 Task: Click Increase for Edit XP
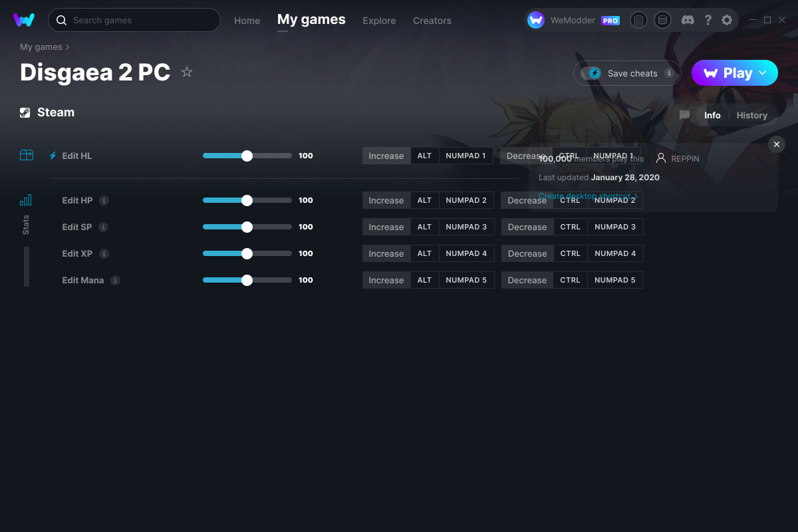coord(386,253)
